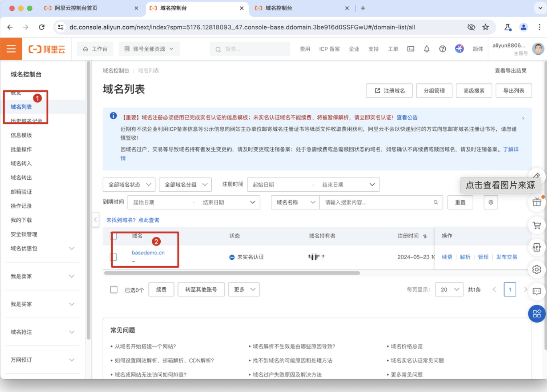Go to 批量操作 in the sidebar
The height and width of the screenshot is (392, 547).
click(22, 149)
